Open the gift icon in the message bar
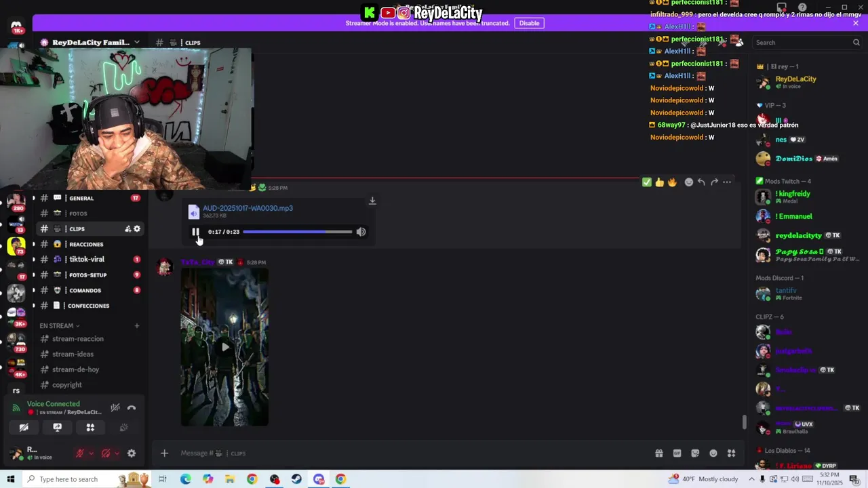 pyautogui.click(x=658, y=453)
